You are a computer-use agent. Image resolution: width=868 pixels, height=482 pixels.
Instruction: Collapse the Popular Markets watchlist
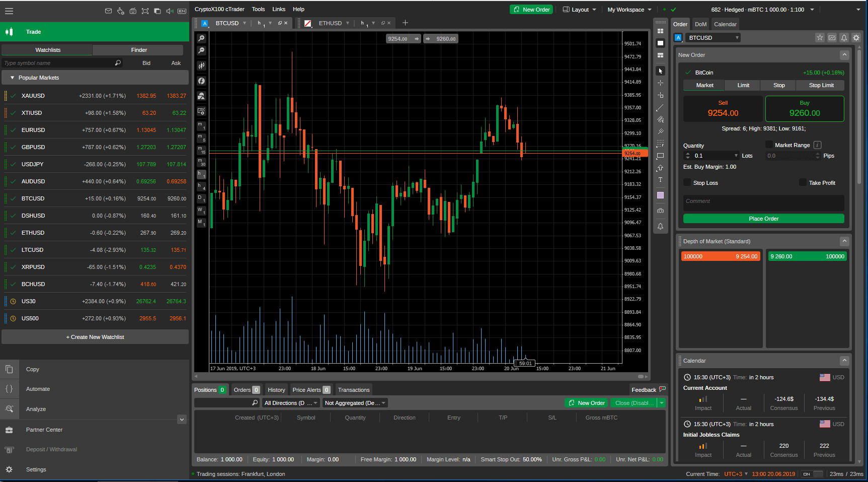tap(12, 78)
